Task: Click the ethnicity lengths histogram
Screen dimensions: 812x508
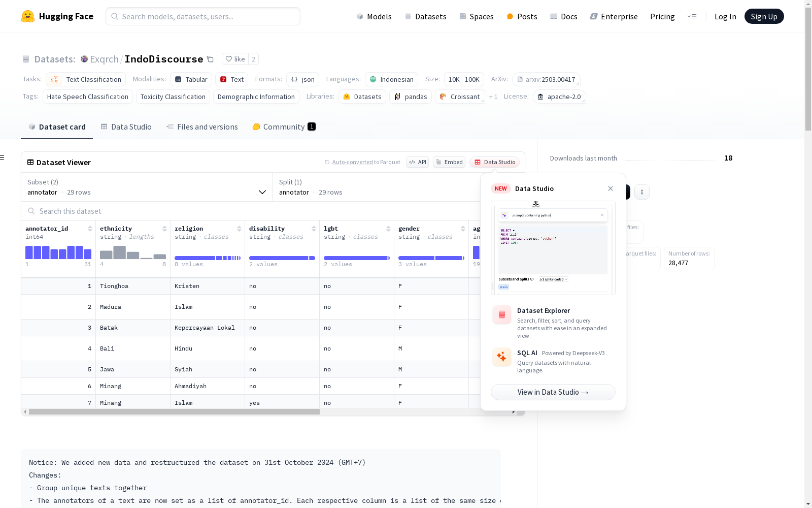Action: point(133,252)
